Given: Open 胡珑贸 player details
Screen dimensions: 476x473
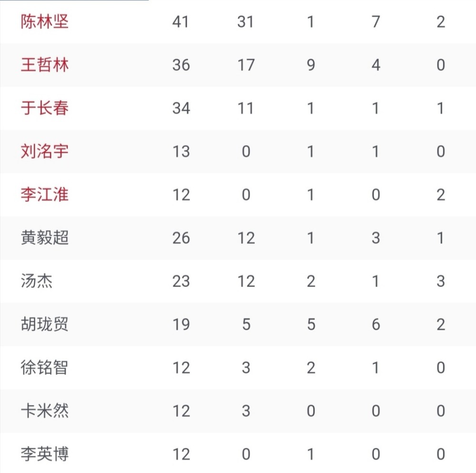Looking at the screenshot, I should [x=45, y=325].
